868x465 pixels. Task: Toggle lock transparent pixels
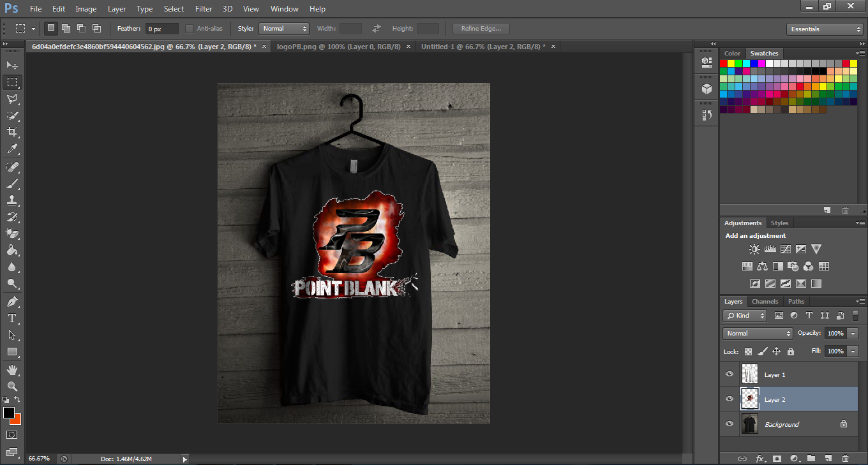coord(748,351)
